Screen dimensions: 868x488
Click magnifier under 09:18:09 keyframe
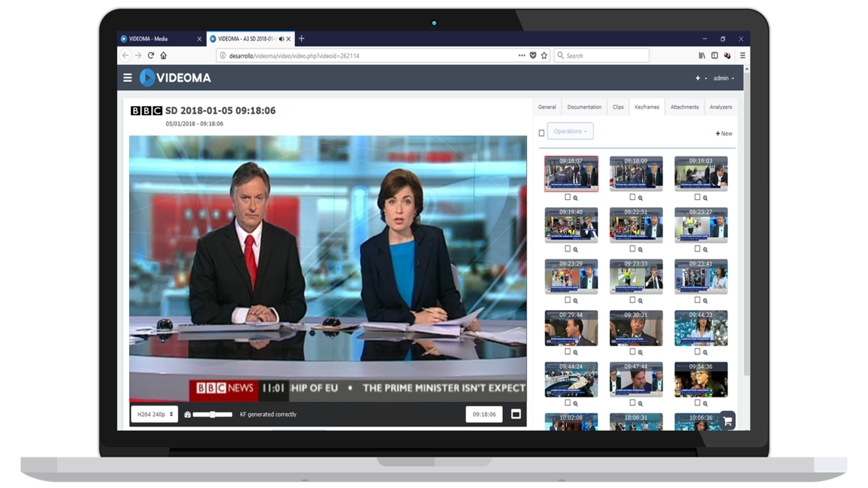(x=640, y=198)
